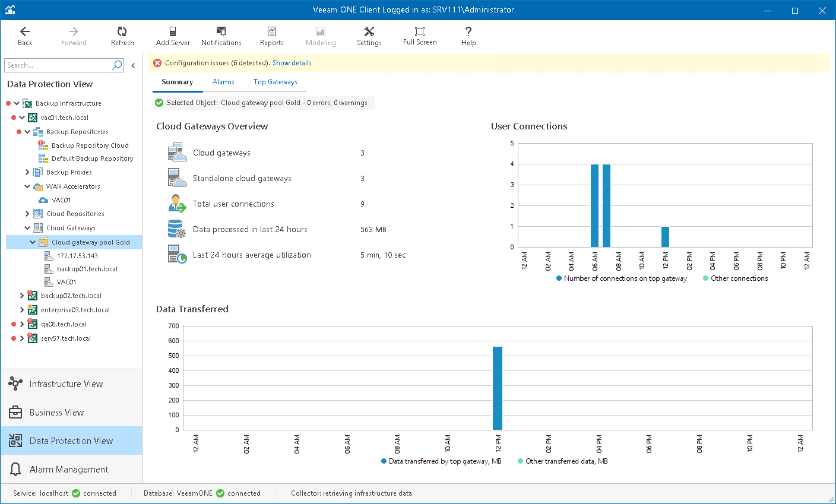Switch to the Alarms tab
Viewport: 836px width, 504px height.
(x=223, y=82)
